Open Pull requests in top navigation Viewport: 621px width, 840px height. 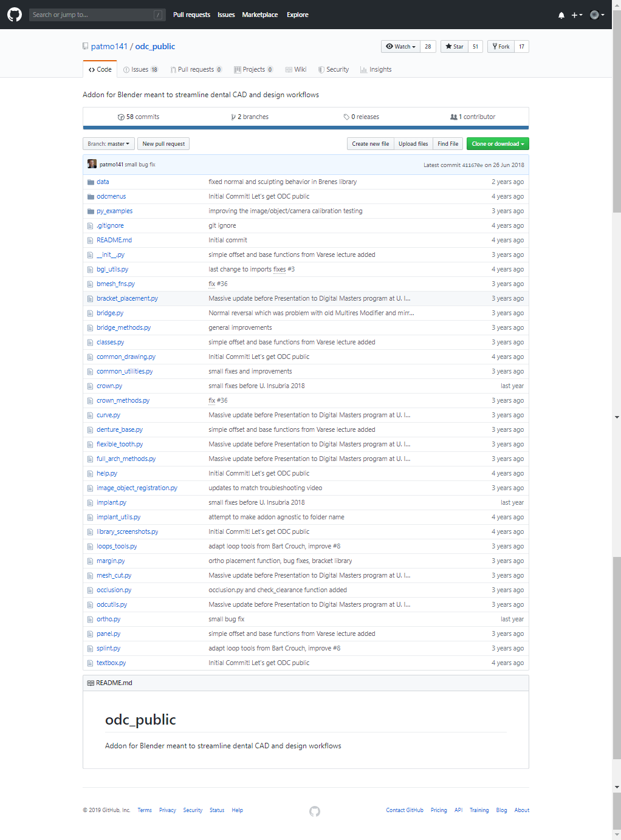191,15
